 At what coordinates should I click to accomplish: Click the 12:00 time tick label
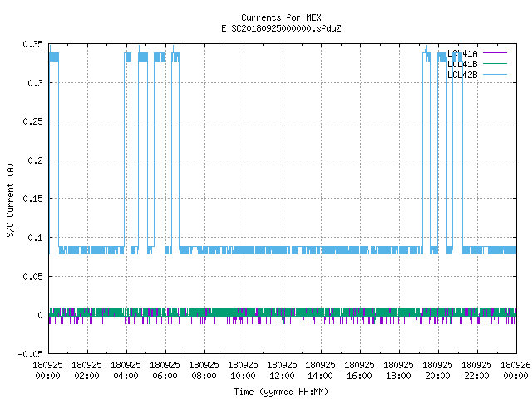click(x=282, y=376)
